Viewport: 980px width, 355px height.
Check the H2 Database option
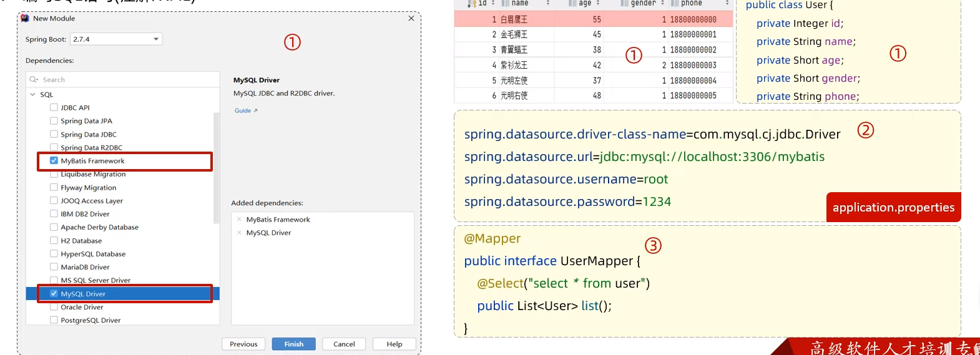tap(54, 240)
